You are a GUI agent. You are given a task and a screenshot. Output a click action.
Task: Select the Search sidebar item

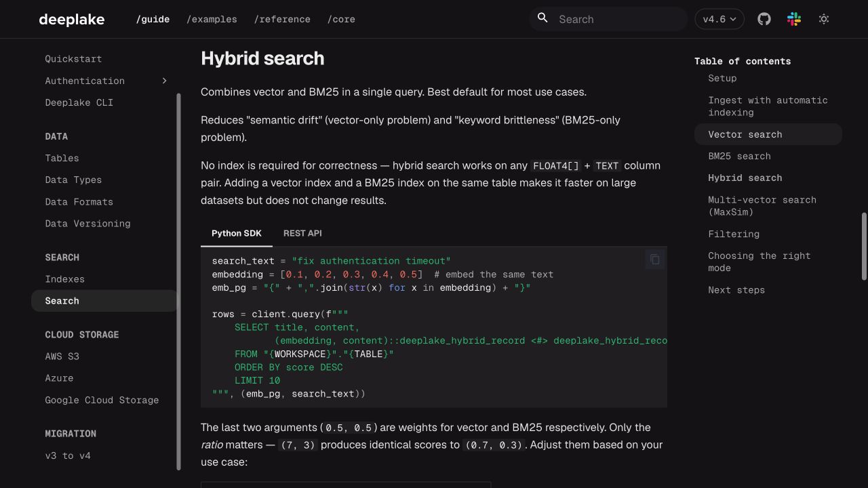[104, 300]
